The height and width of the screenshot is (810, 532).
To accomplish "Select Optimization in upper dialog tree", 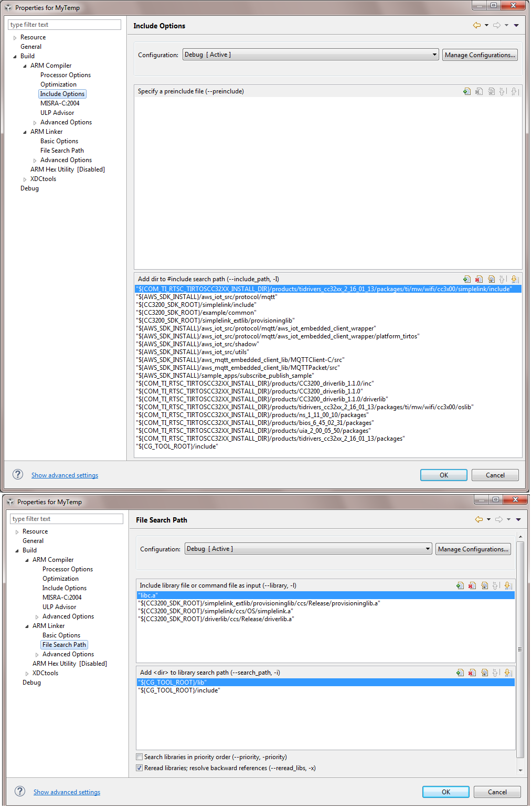I will (x=58, y=84).
